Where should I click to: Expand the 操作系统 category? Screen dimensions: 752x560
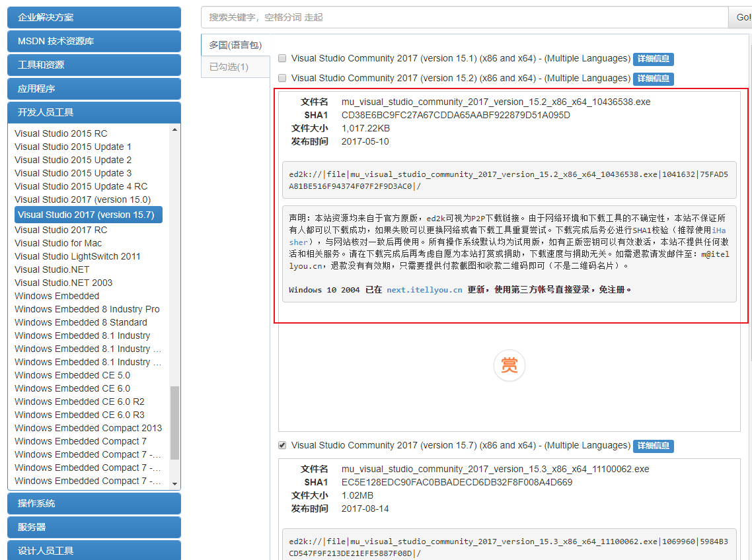(x=94, y=503)
